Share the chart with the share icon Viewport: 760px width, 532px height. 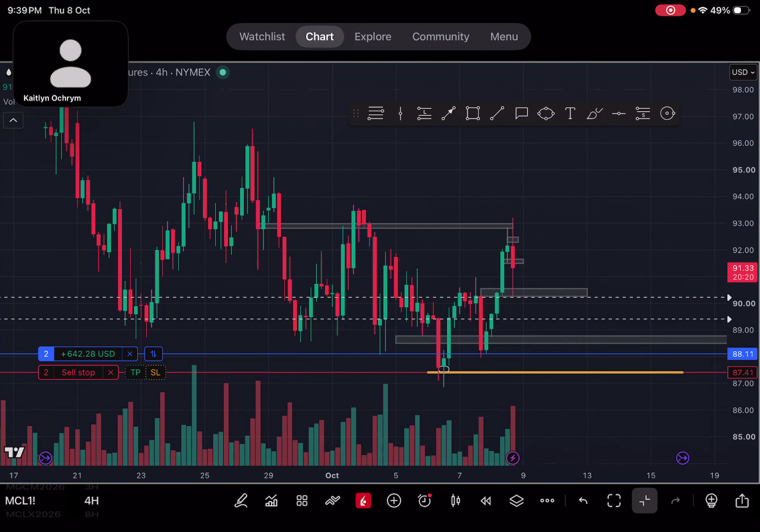coord(742,500)
